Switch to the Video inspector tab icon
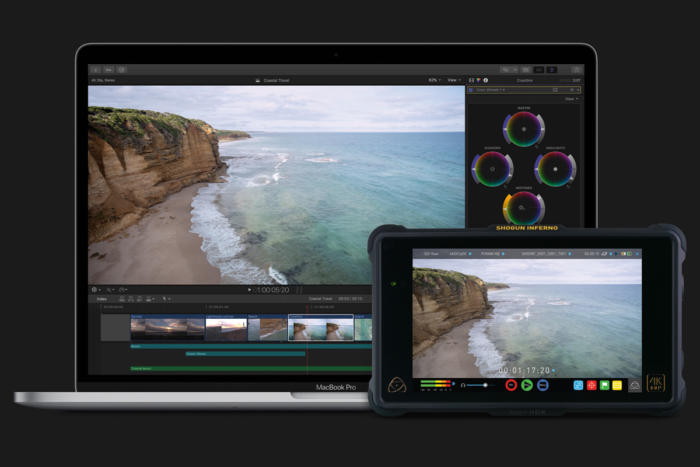Viewport: 700px width, 467px height. pyautogui.click(x=471, y=80)
